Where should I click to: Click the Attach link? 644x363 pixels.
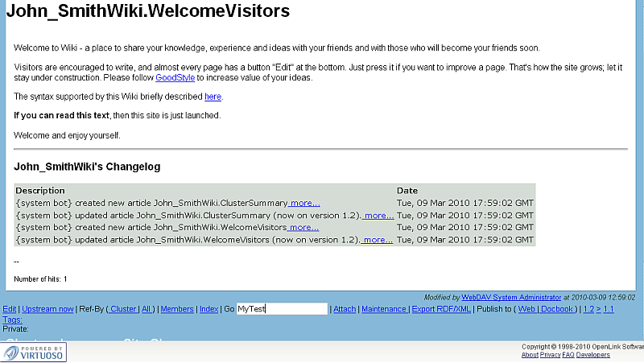[x=345, y=309]
